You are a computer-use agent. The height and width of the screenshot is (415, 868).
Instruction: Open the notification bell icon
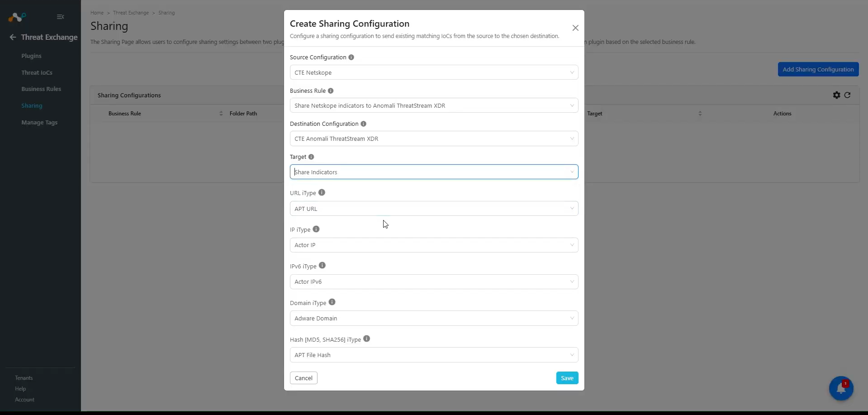pos(841,388)
